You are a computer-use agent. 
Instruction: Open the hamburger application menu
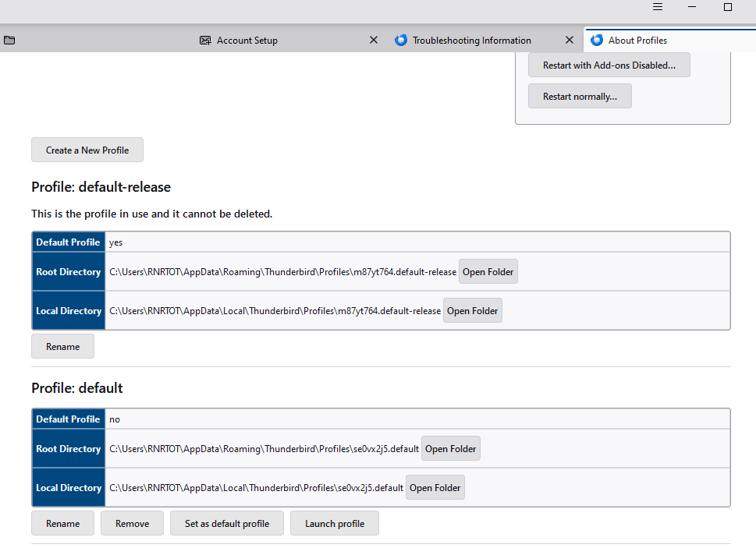pos(658,7)
